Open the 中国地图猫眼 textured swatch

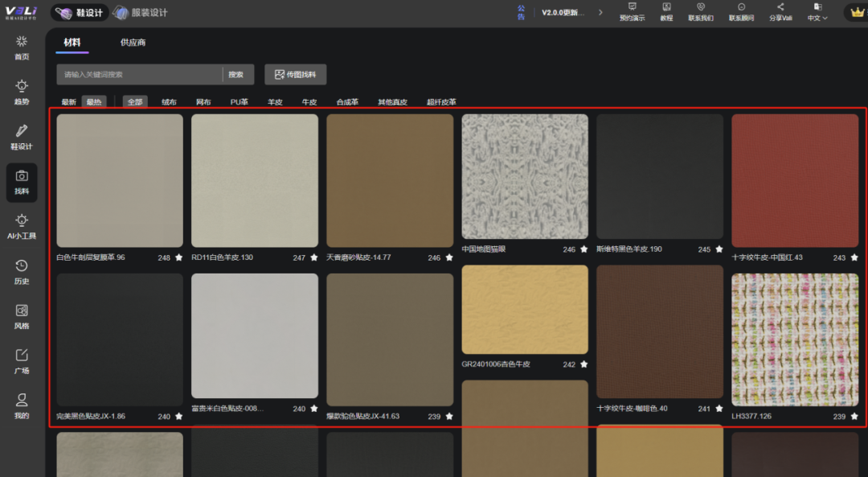525,177
